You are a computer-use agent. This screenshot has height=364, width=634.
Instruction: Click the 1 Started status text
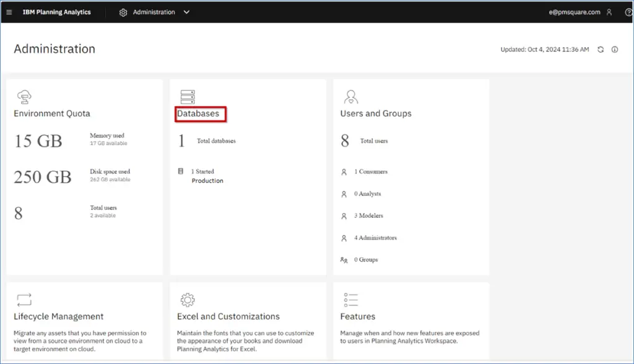tap(202, 171)
